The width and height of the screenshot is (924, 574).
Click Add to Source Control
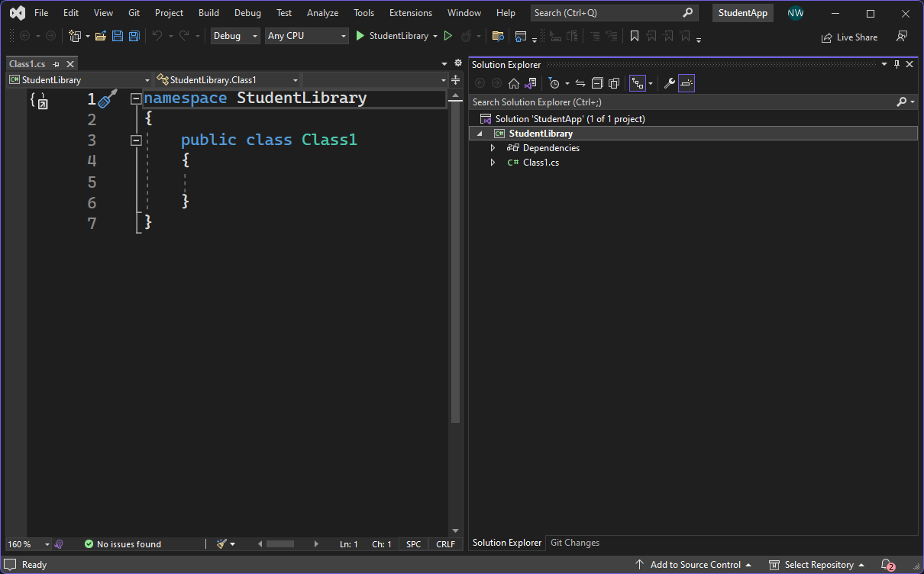point(693,565)
